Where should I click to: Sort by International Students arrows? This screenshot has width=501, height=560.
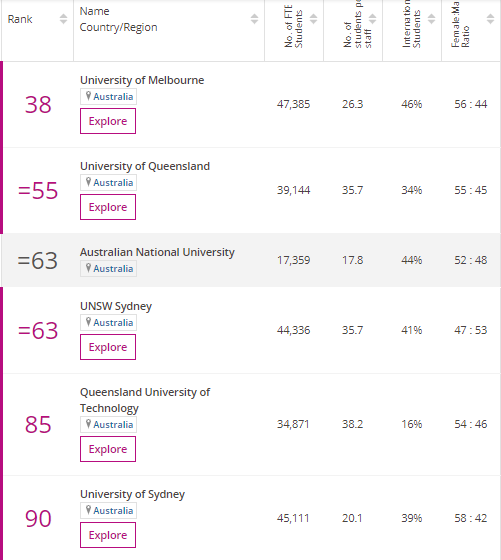[431, 19]
